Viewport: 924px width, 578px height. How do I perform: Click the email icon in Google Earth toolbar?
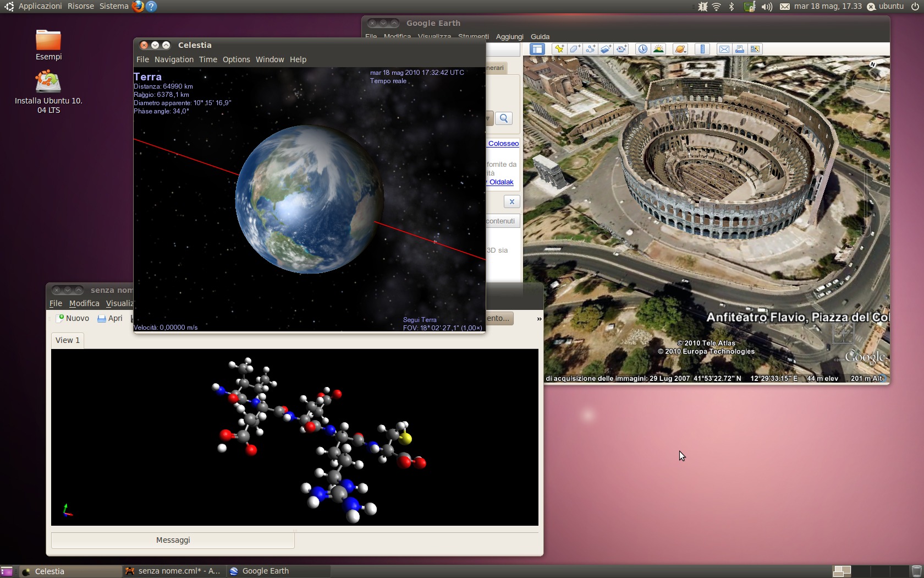pyautogui.click(x=724, y=49)
